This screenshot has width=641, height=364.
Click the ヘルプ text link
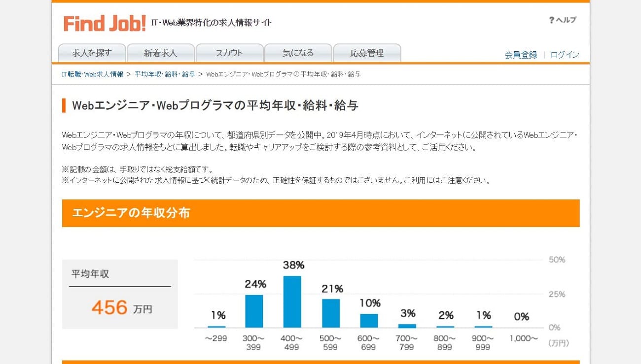click(x=566, y=20)
